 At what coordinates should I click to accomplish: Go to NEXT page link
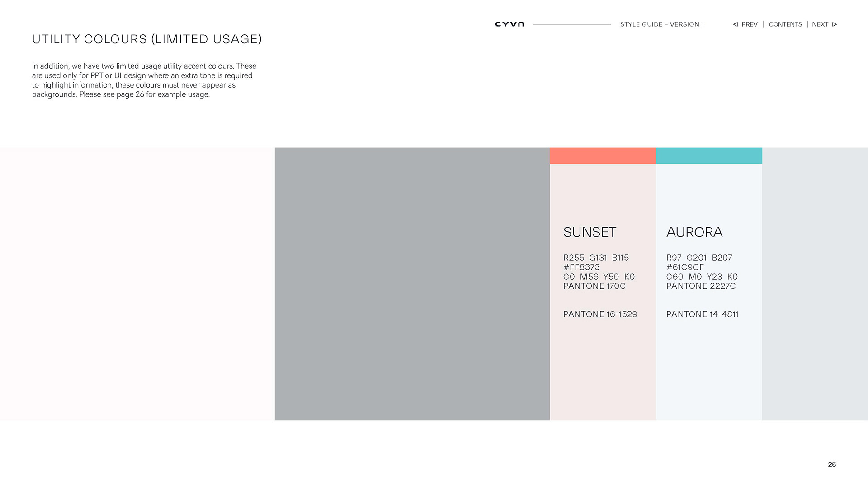pyautogui.click(x=820, y=24)
